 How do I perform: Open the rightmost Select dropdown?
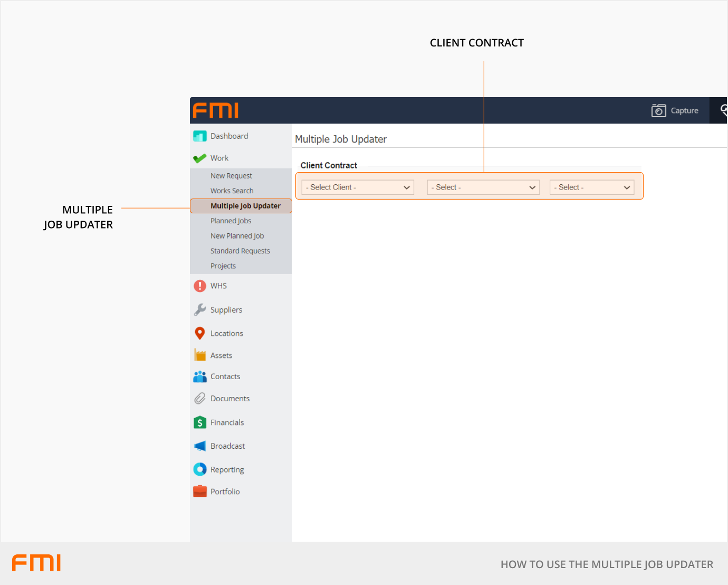click(x=591, y=187)
